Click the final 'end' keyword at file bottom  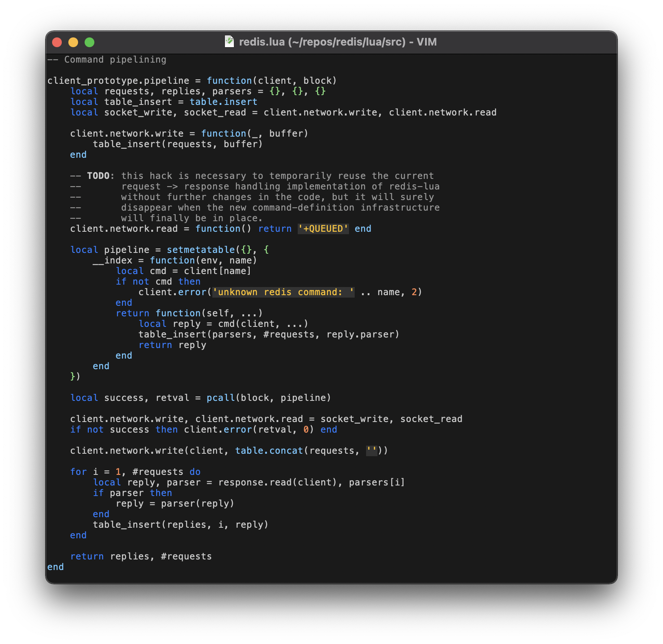pyautogui.click(x=55, y=567)
